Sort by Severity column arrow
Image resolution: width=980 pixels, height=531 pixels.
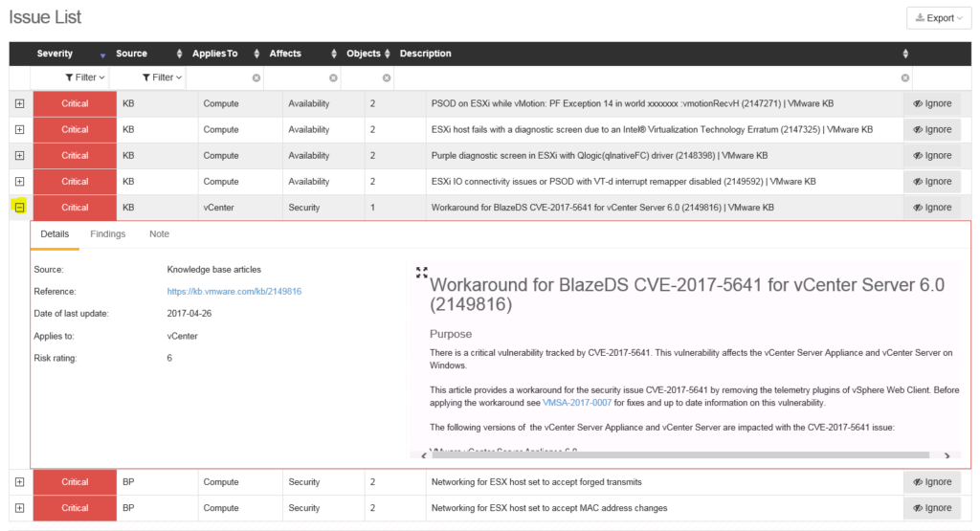[102, 55]
